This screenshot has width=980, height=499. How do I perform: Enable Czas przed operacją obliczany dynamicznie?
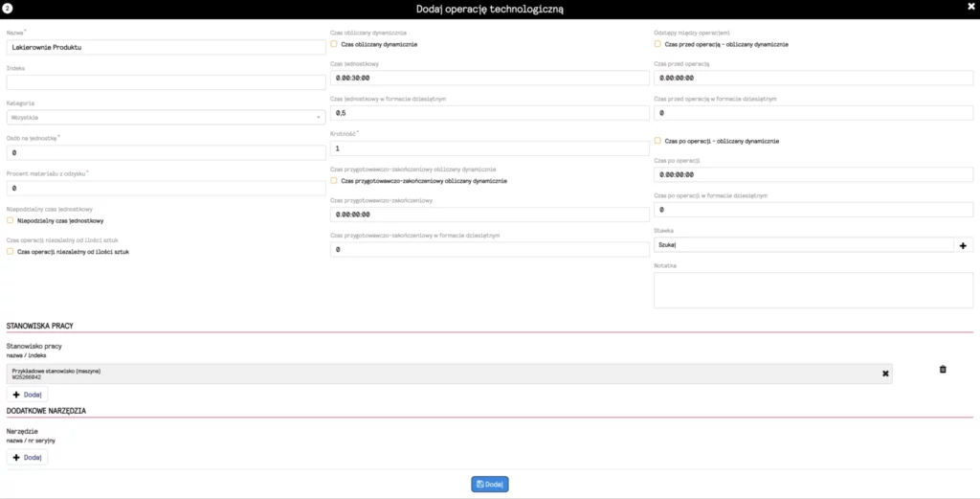pos(657,44)
